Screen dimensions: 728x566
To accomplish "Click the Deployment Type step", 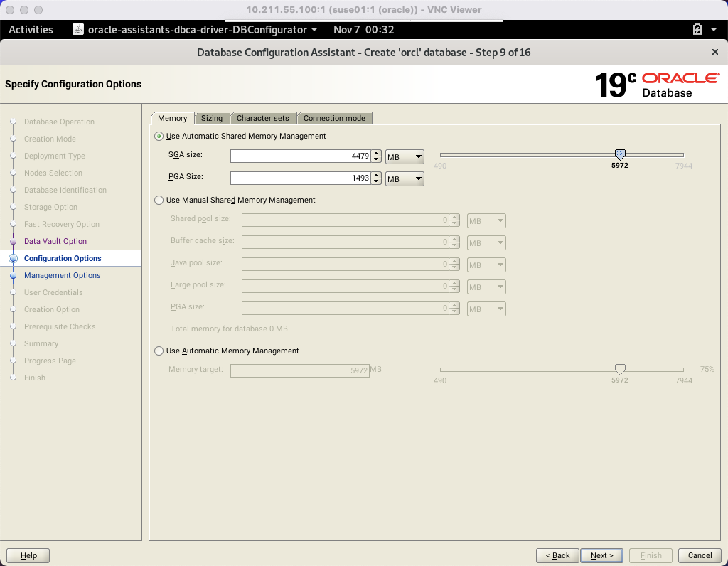I will (54, 156).
